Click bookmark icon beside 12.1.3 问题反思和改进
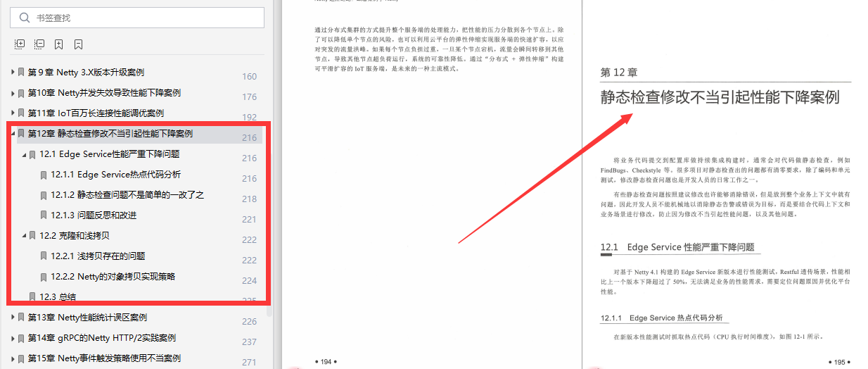 click(x=44, y=215)
